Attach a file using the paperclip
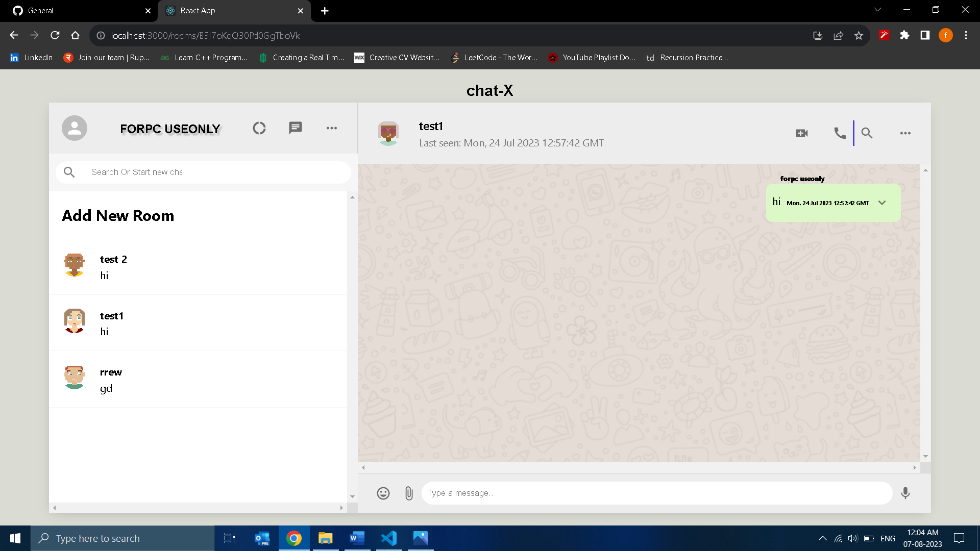This screenshot has width=980, height=551. [408, 493]
